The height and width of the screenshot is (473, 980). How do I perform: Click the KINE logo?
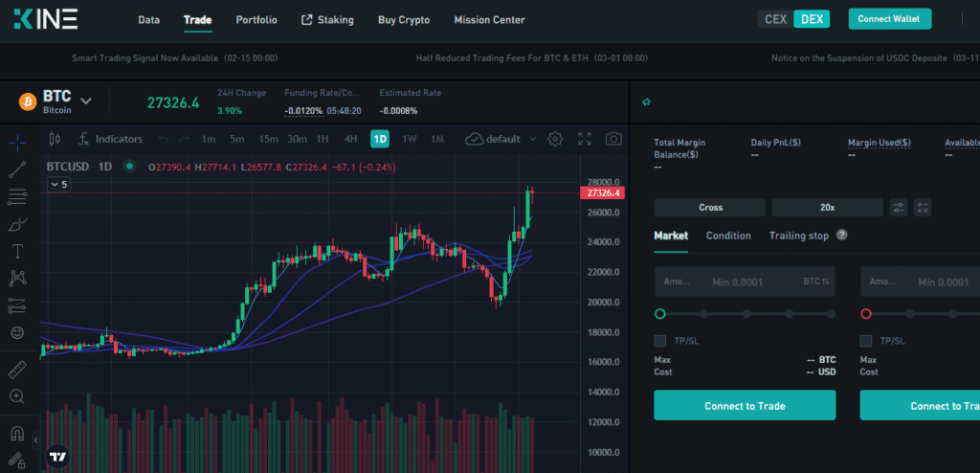46,19
